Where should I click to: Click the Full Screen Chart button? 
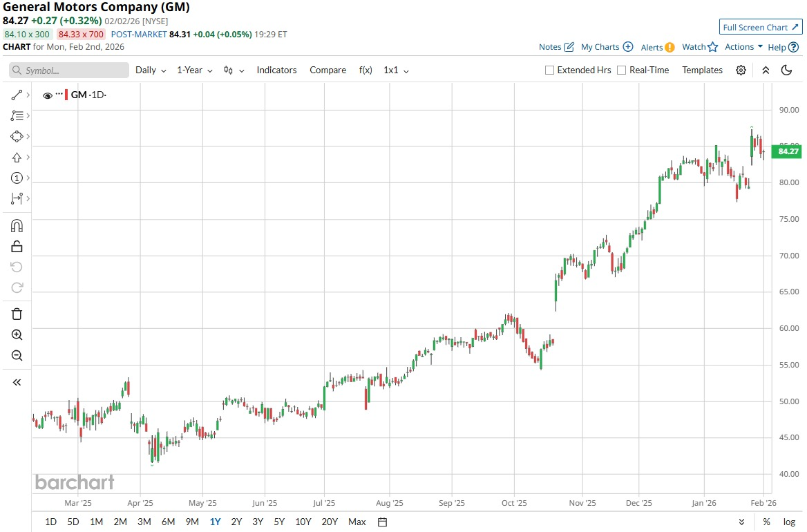(760, 28)
